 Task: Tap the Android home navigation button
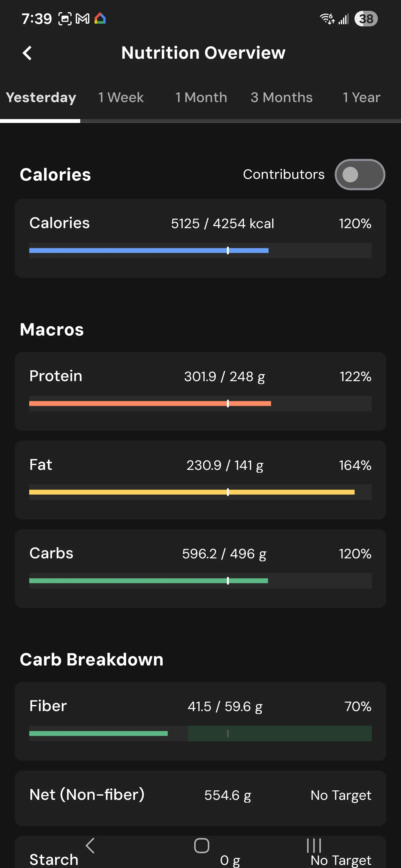coord(201,845)
